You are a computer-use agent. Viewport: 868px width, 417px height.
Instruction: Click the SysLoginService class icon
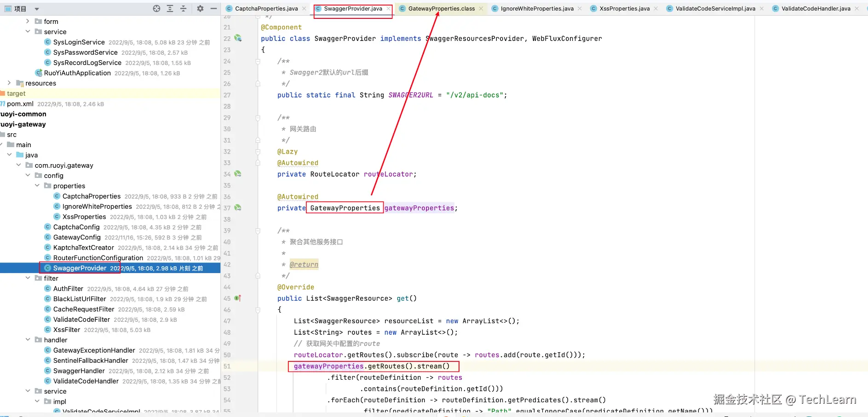[47, 42]
